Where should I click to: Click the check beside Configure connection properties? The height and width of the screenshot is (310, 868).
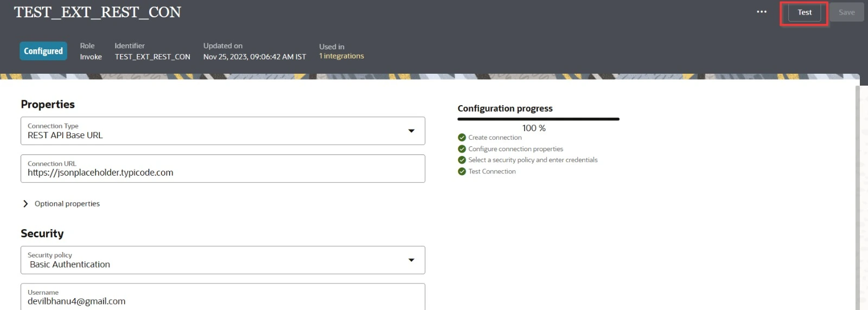[462, 149]
